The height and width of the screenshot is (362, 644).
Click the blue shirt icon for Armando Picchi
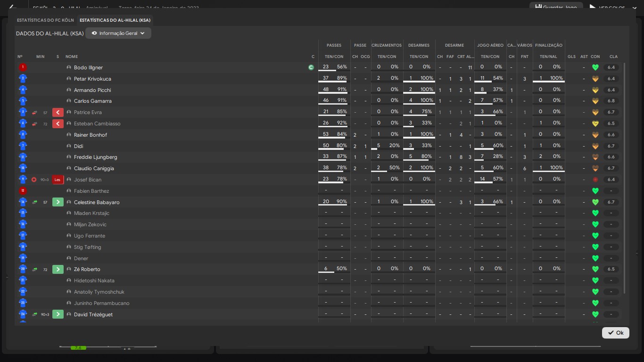coord(23,90)
